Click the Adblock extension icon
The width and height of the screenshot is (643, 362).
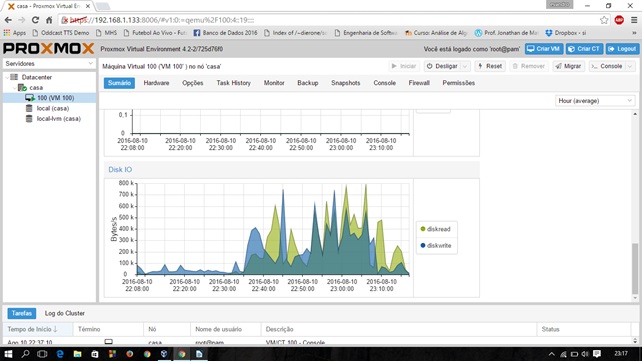pyautogui.click(x=619, y=20)
